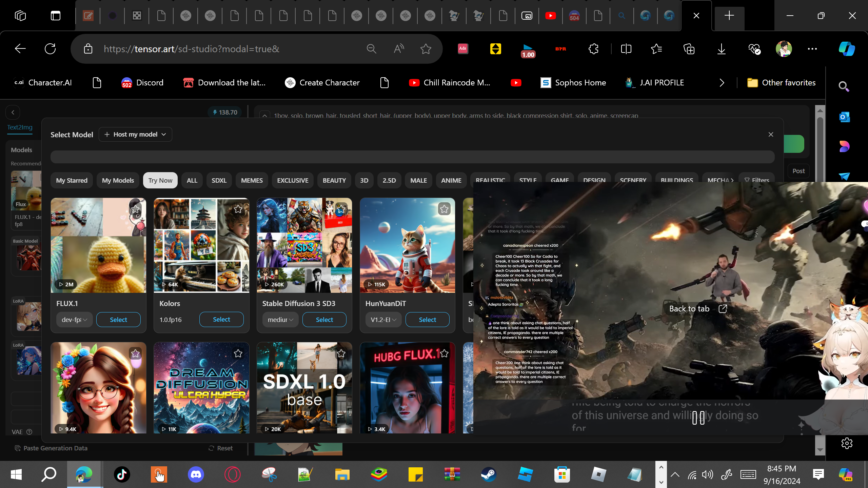
Task: Open the model Filters panel
Action: (757, 180)
